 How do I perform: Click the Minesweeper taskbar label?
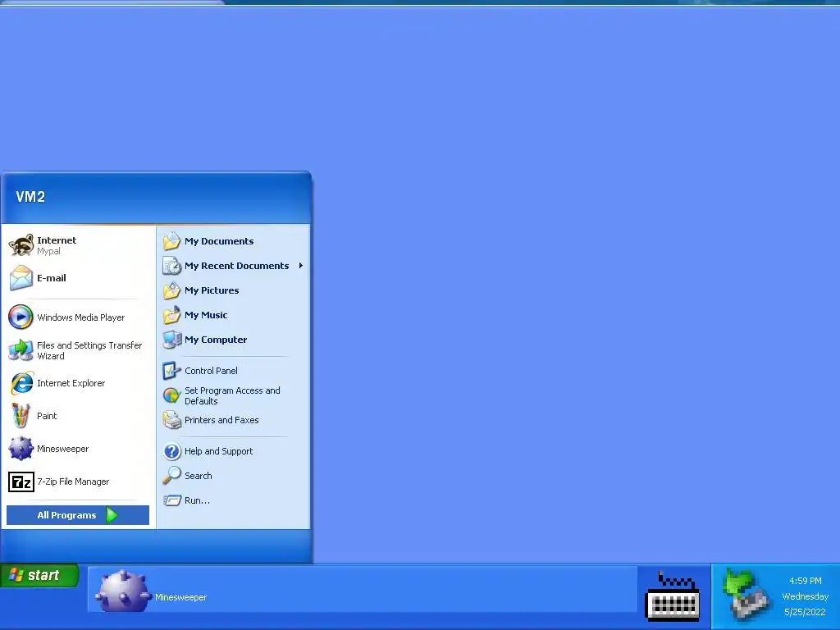[180, 597]
